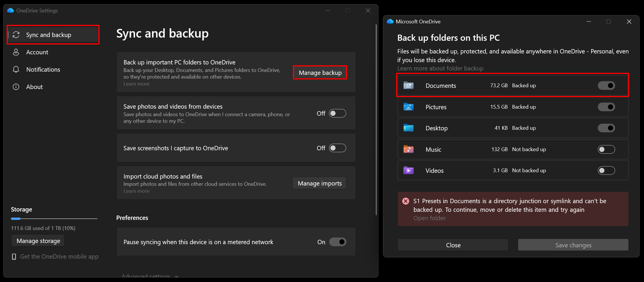Screen dimensions: 644x282
Task: Click the Account person icon
Action: 16,52
